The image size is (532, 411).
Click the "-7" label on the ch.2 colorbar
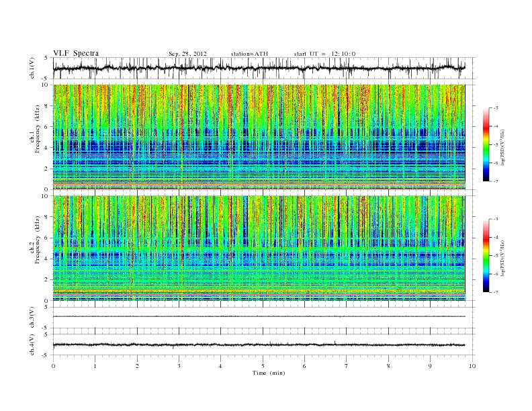(495, 292)
